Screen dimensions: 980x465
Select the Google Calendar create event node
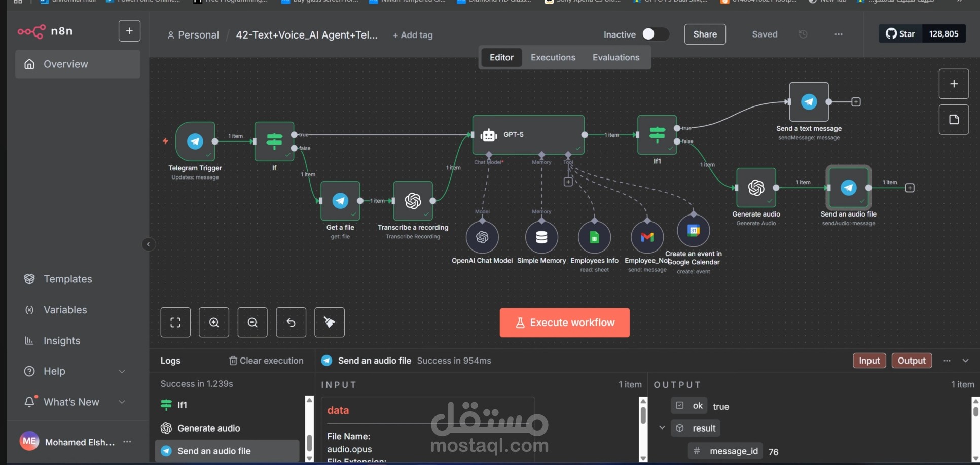[x=694, y=230]
